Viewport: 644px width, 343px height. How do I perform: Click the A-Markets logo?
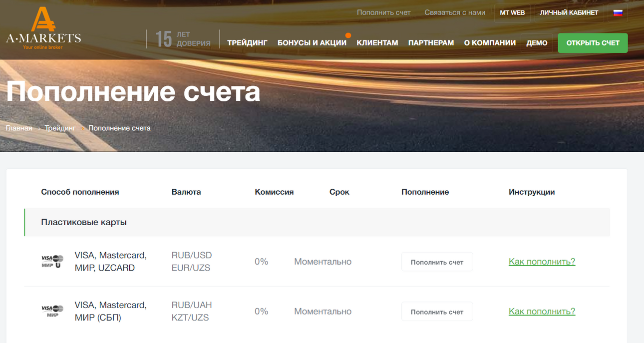[43, 27]
